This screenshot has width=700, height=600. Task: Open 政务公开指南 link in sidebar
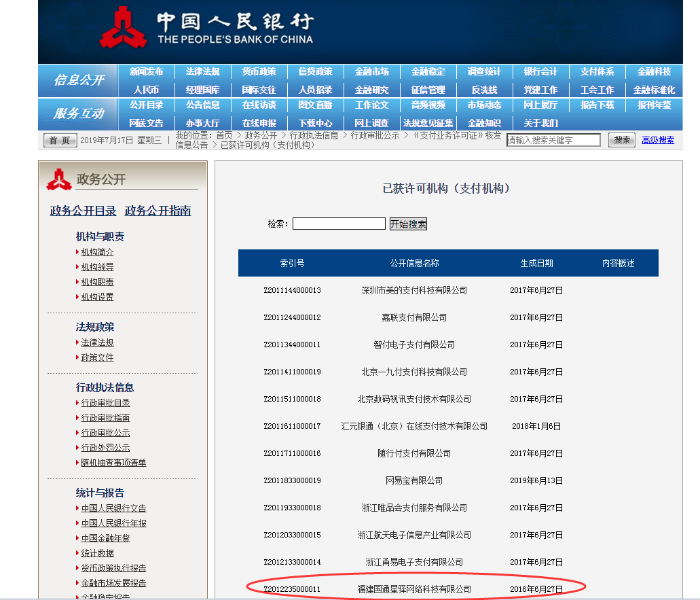[158, 211]
